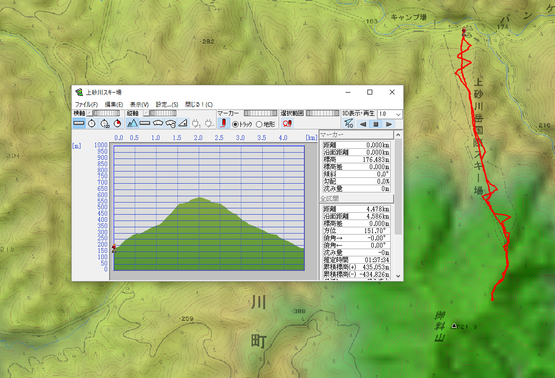Click the キャンプ場 label on the map
This screenshot has width=555, height=378.
click(409, 17)
